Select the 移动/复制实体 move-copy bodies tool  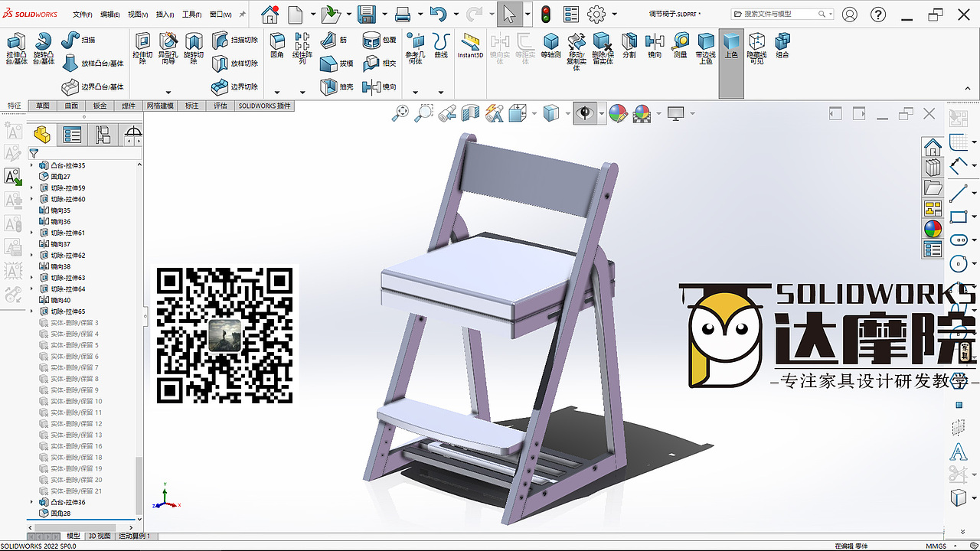pos(577,51)
